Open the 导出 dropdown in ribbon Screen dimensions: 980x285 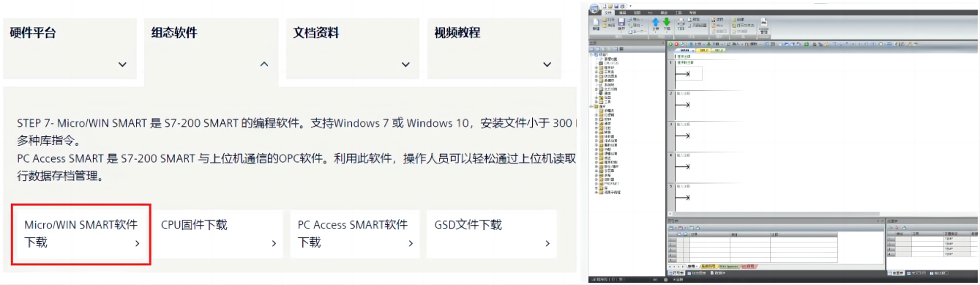635,26
